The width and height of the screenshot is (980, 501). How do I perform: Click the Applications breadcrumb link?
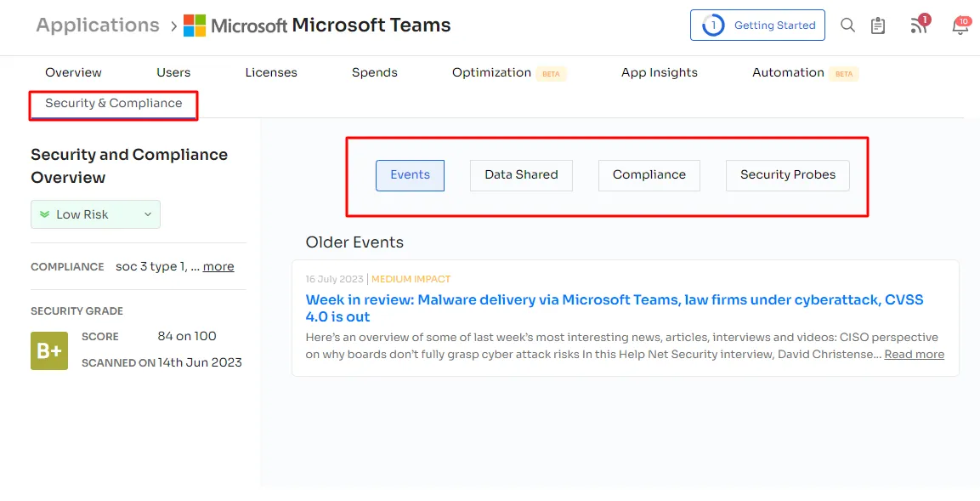coord(98,25)
